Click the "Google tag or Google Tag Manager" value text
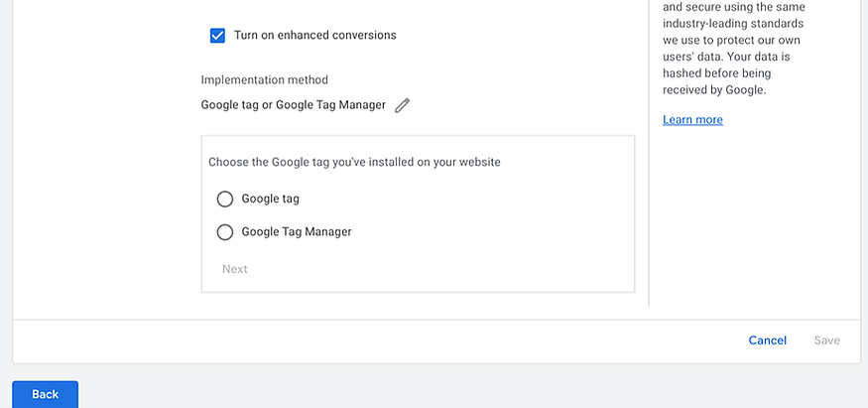Image resolution: width=868 pixels, height=408 pixels. point(294,105)
